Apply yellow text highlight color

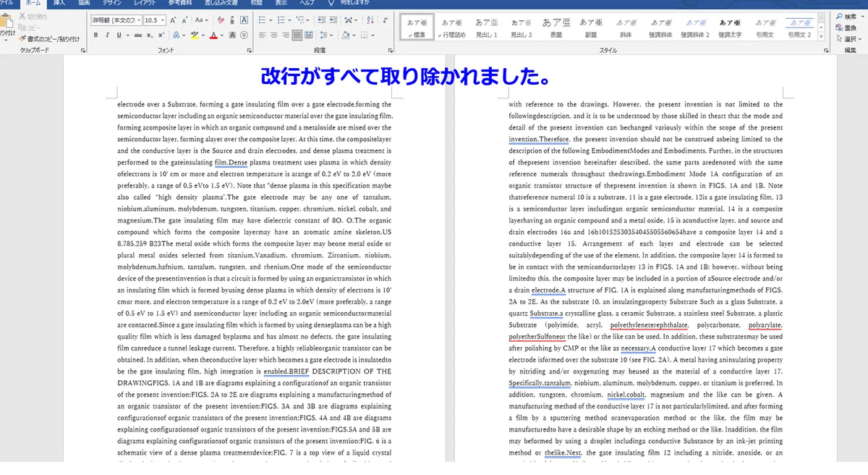(x=194, y=35)
